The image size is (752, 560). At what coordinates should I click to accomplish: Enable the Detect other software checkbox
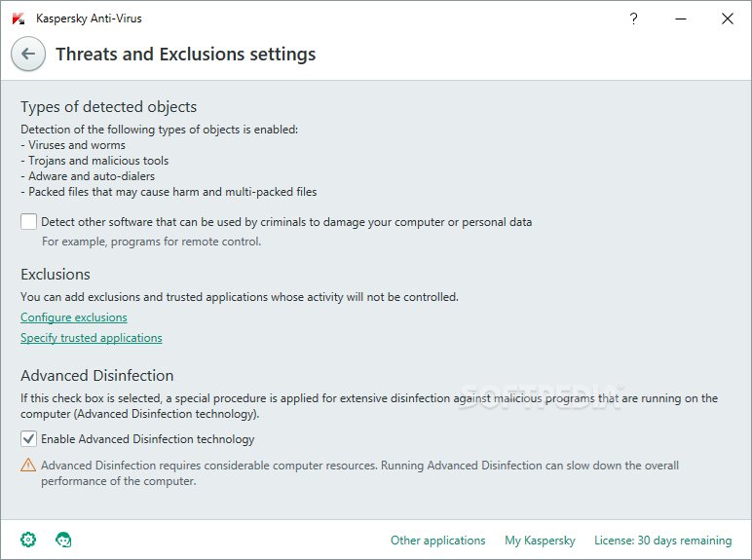[29, 222]
